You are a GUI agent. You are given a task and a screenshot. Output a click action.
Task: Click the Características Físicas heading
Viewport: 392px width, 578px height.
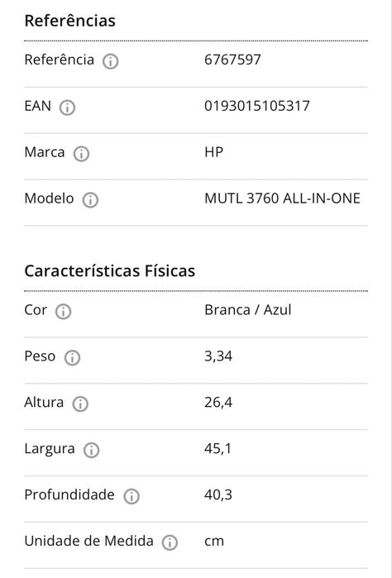click(x=110, y=271)
